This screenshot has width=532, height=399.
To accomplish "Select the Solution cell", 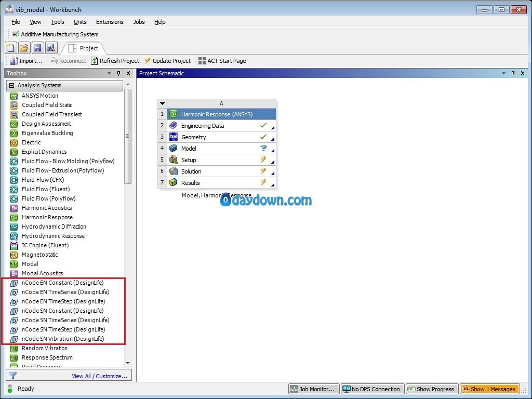I will (221, 171).
